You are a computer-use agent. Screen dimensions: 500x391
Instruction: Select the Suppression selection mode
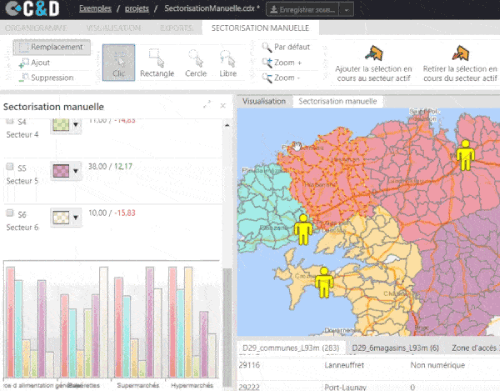47,78
